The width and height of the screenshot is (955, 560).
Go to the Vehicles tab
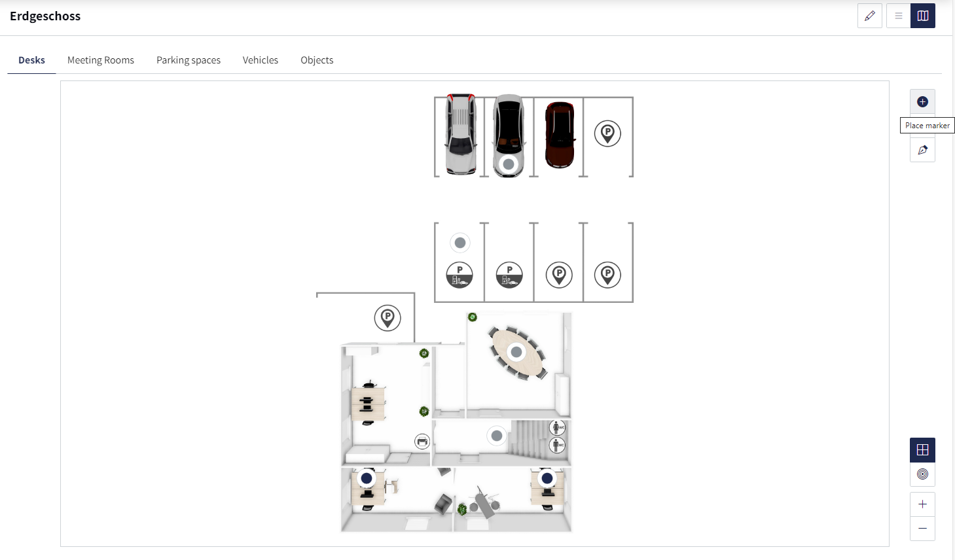(x=261, y=60)
